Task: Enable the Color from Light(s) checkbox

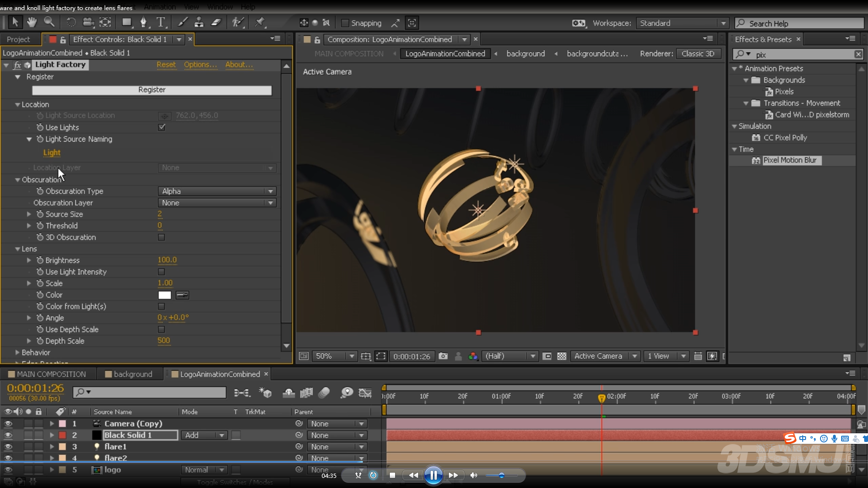Action: point(161,306)
